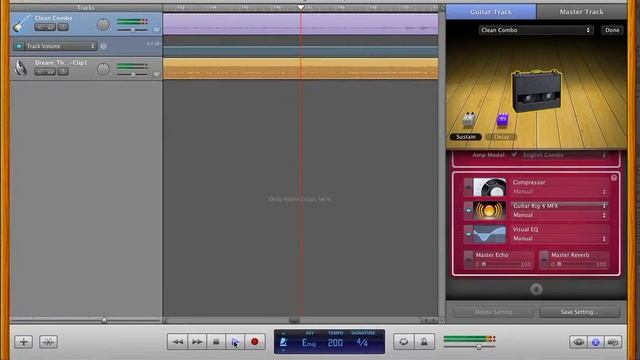Toggle the Amp Model checkmark
Screen dimensions: 640x360
(x=514, y=155)
